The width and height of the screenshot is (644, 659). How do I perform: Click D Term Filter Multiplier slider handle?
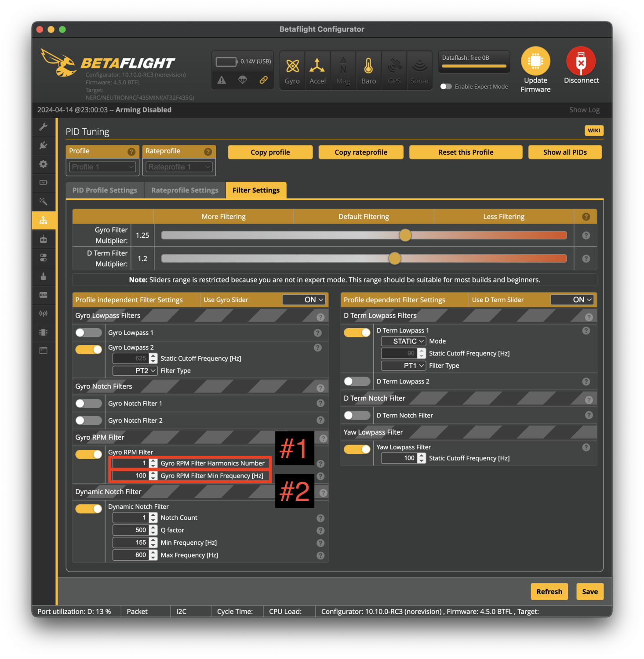click(x=395, y=258)
